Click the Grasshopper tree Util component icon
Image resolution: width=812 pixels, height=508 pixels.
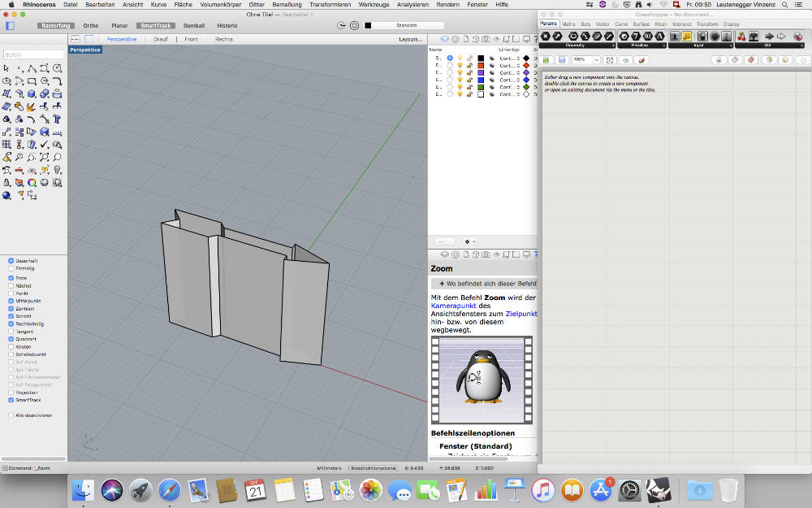point(754,37)
